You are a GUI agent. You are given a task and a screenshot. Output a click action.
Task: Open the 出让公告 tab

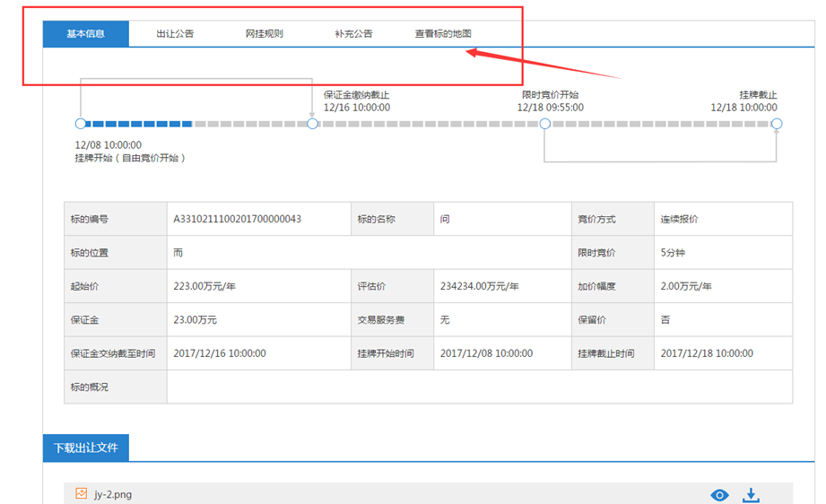tap(175, 34)
